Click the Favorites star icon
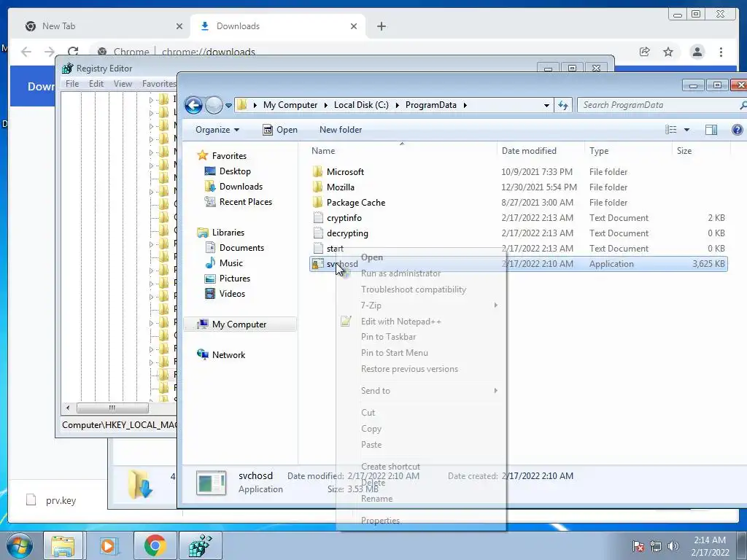The image size is (747, 560). coord(203,155)
